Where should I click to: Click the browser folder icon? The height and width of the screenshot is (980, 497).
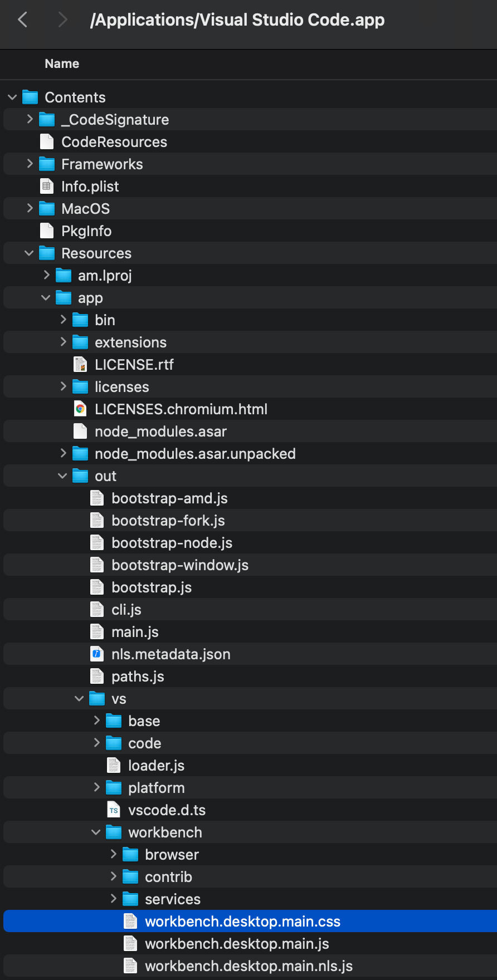130,855
